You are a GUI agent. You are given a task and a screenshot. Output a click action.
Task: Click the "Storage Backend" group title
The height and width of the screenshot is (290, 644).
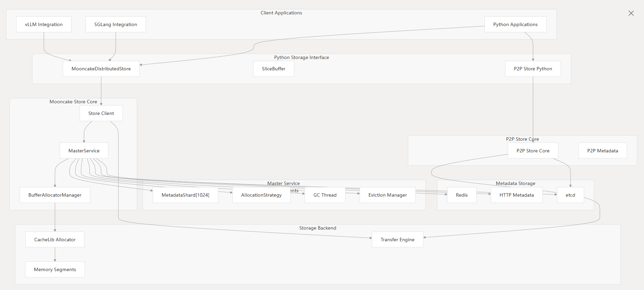point(318,228)
